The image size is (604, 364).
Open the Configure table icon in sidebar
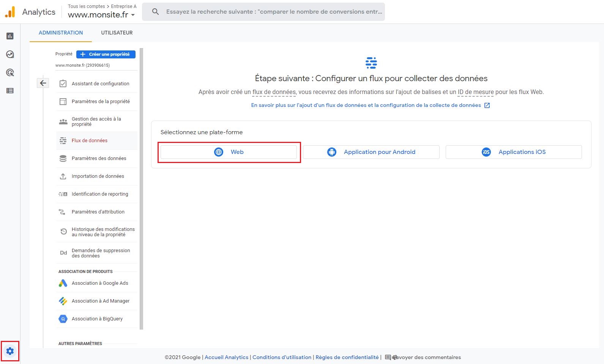[10, 91]
